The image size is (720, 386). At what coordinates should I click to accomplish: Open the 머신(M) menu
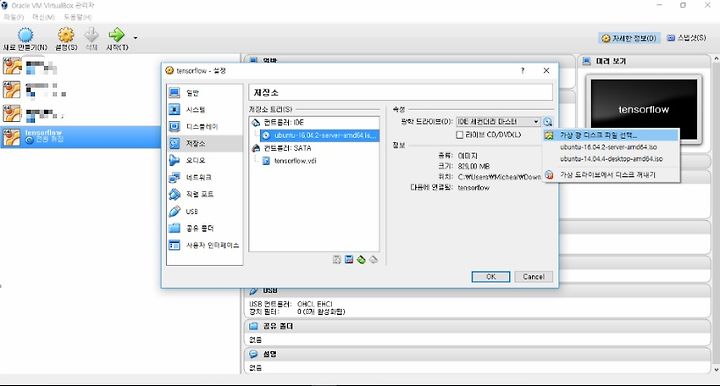[43, 17]
